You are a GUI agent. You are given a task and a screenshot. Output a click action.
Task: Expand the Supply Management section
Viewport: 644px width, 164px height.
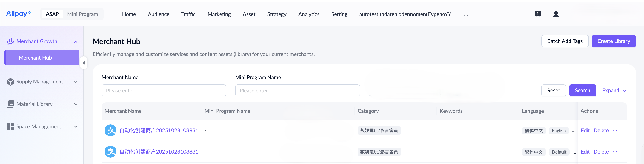pyautogui.click(x=76, y=82)
